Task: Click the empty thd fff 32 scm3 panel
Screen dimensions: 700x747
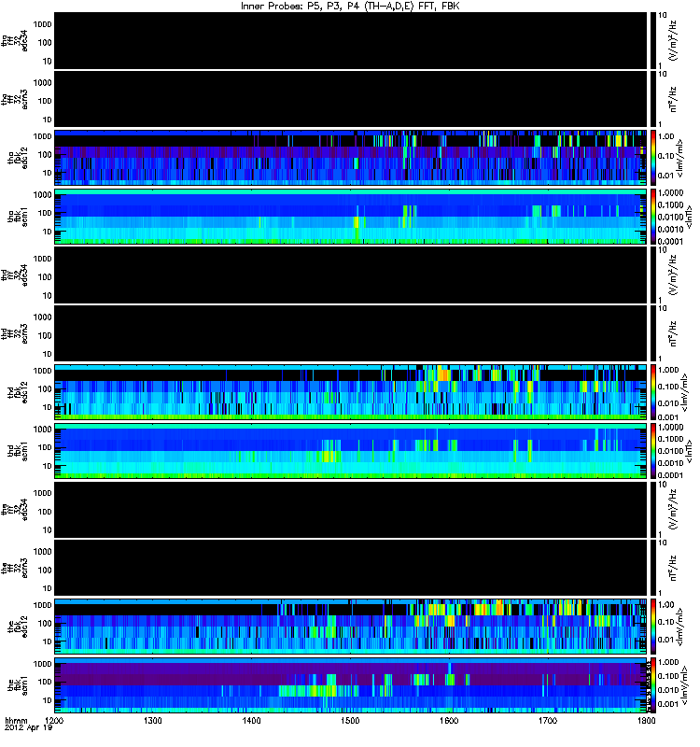Action: [351, 334]
